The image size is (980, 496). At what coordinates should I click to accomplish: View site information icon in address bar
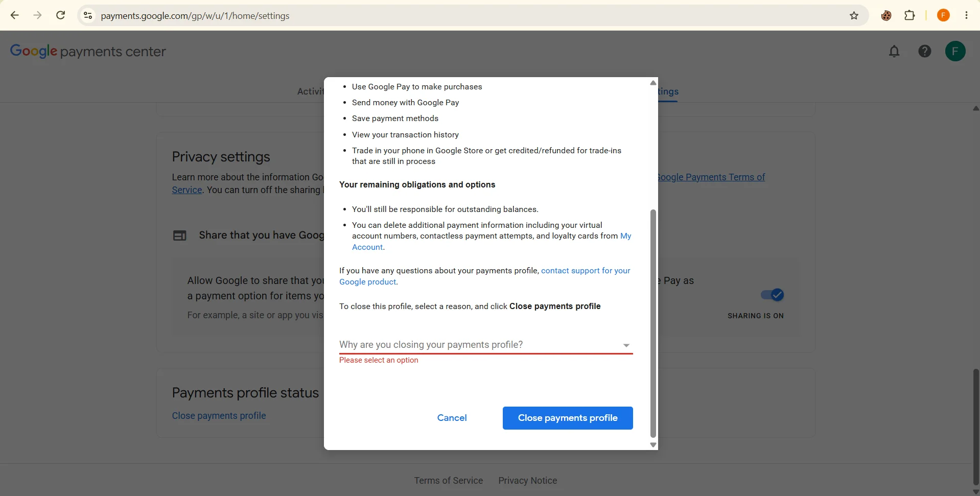point(88,15)
